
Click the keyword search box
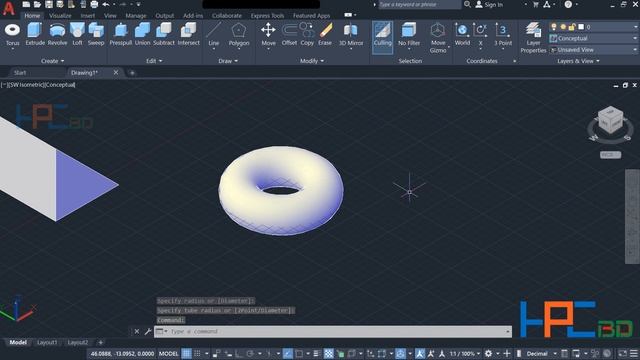[419, 4]
